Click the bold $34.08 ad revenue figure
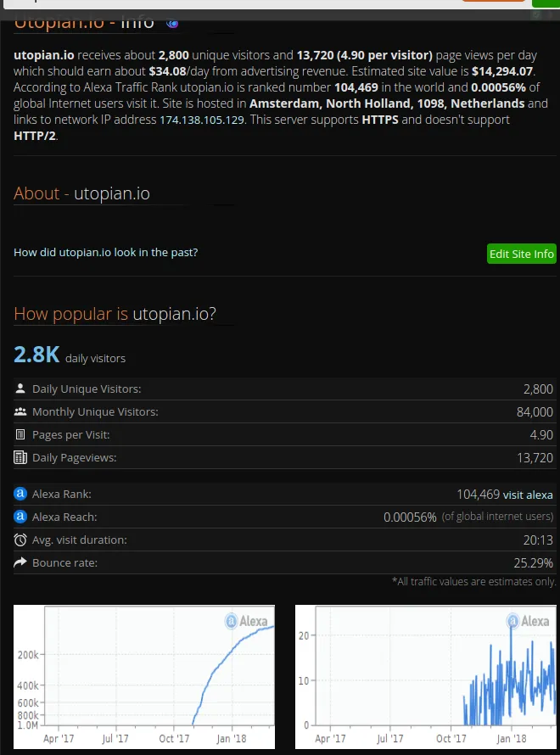 167,72
